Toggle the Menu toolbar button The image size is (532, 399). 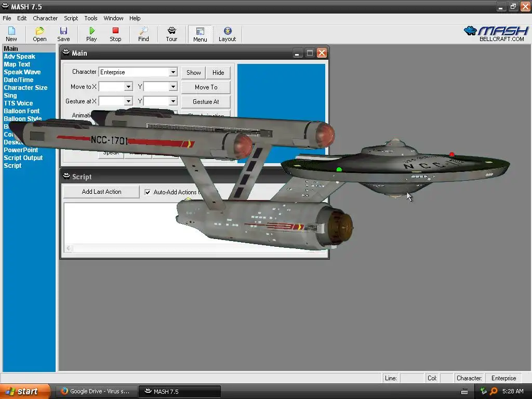(x=200, y=34)
